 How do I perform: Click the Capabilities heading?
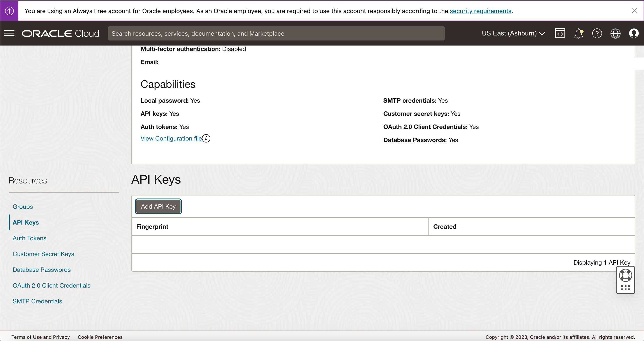tap(168, 84)
